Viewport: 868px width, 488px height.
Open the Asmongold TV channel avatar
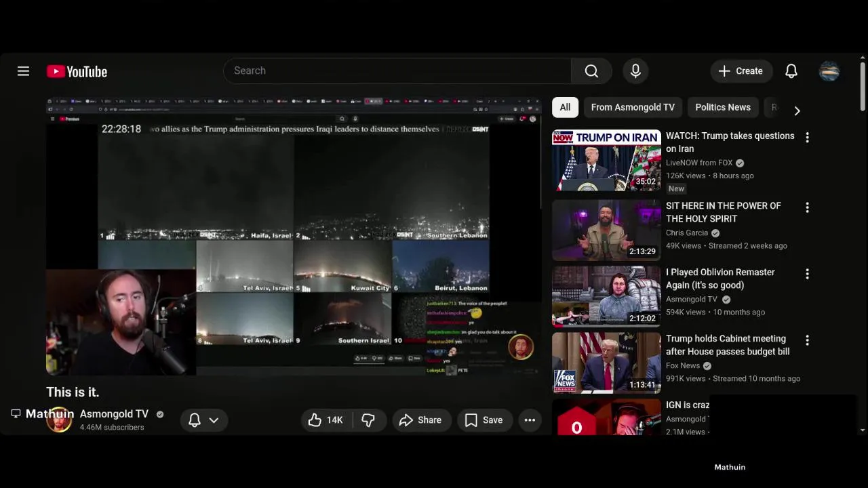[59, 420]
